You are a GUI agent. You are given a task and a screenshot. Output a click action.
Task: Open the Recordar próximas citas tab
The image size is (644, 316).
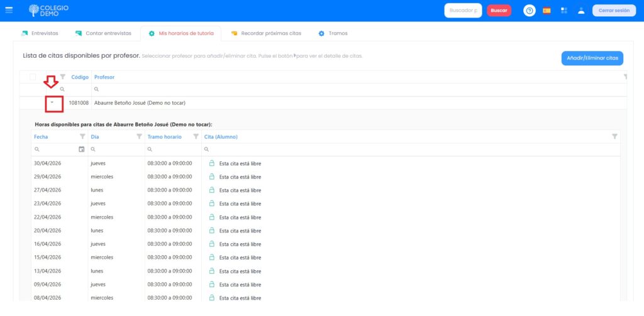[267, 33]
